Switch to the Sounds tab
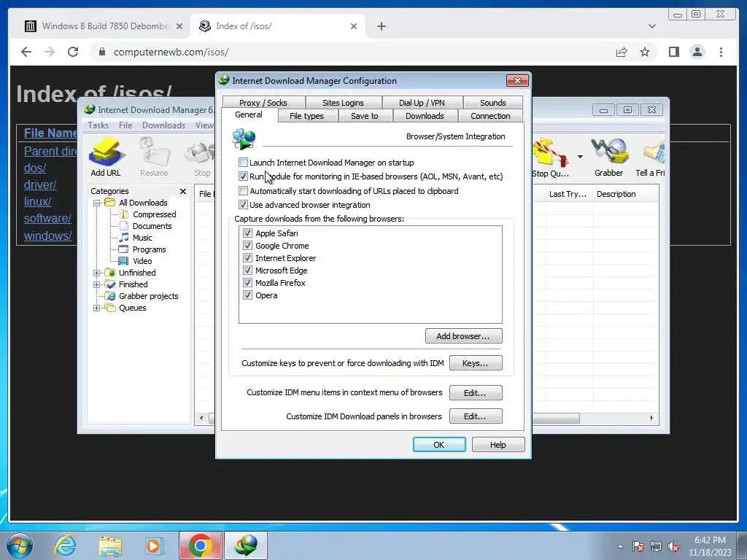 (x=492, y=102)
